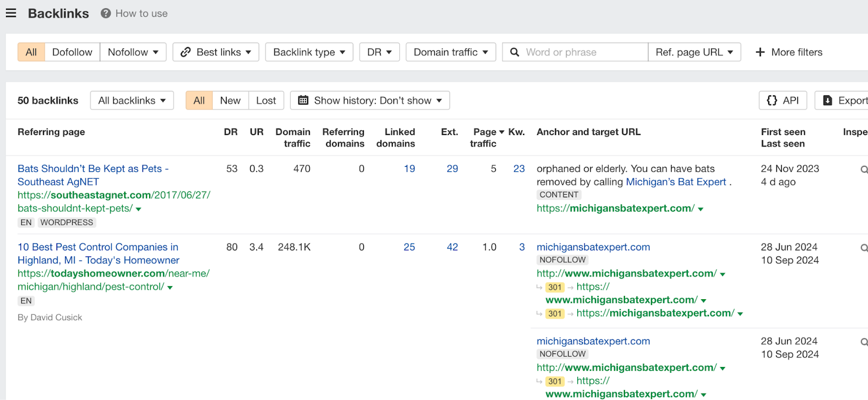868x400 pixels.
Task: Click keywords value 23
Action: point(519,169)
